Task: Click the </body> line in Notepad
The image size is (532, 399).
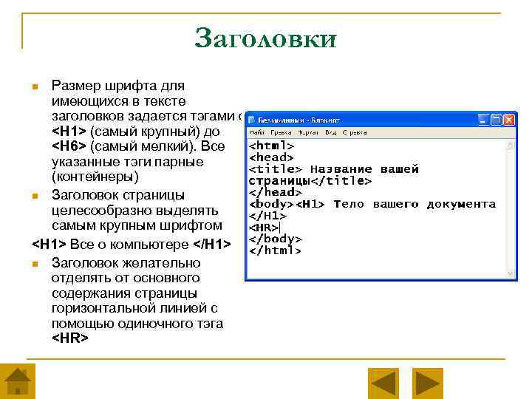Action: pyautogui.click(x=275, y=239)
